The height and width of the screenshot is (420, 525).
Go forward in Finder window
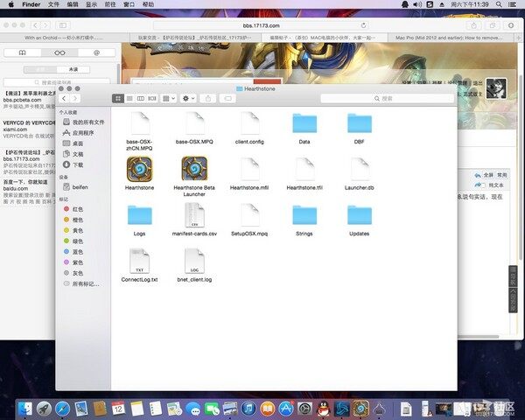(x=75, y=98)
